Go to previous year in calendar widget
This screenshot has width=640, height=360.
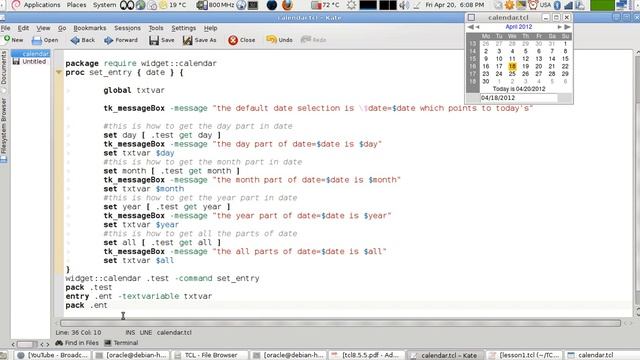[470, 27]
